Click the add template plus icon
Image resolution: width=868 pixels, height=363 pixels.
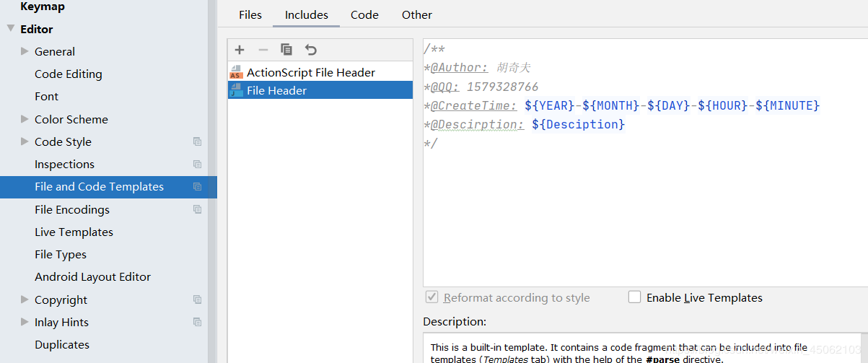pyautogui.click(x=240, y=50)
